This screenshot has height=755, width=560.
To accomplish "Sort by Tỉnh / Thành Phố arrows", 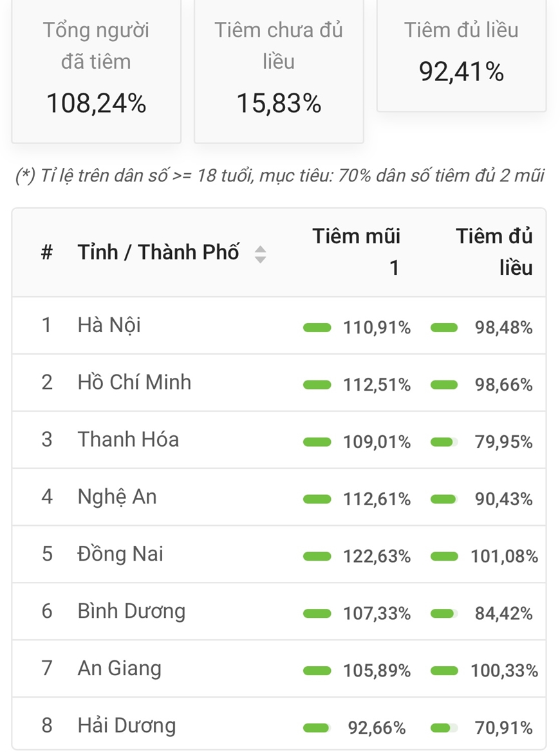I will pyautogui.click(x=260, y=254).
